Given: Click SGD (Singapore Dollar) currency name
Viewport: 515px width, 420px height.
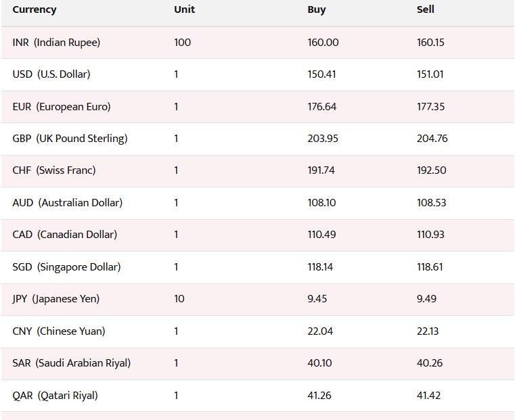Looking at the screenshot, I should coord(66,267).
